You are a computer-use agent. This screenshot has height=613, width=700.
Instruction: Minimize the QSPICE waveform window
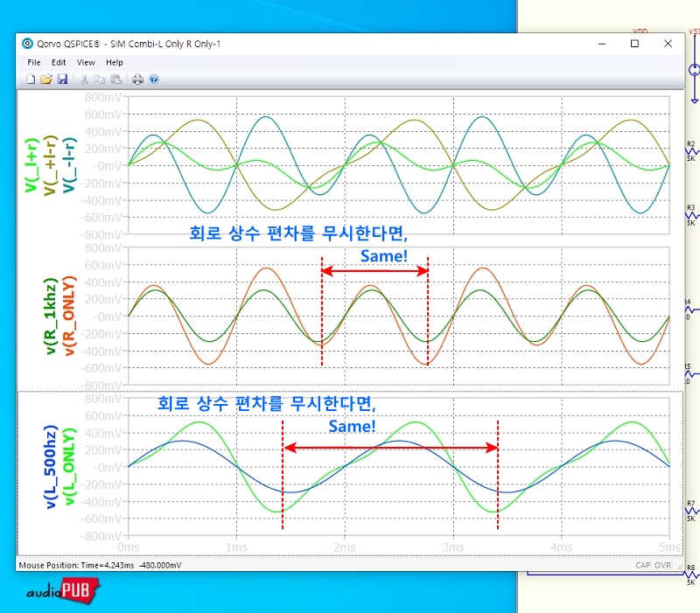pyautogui.click(x=601, y=44)
